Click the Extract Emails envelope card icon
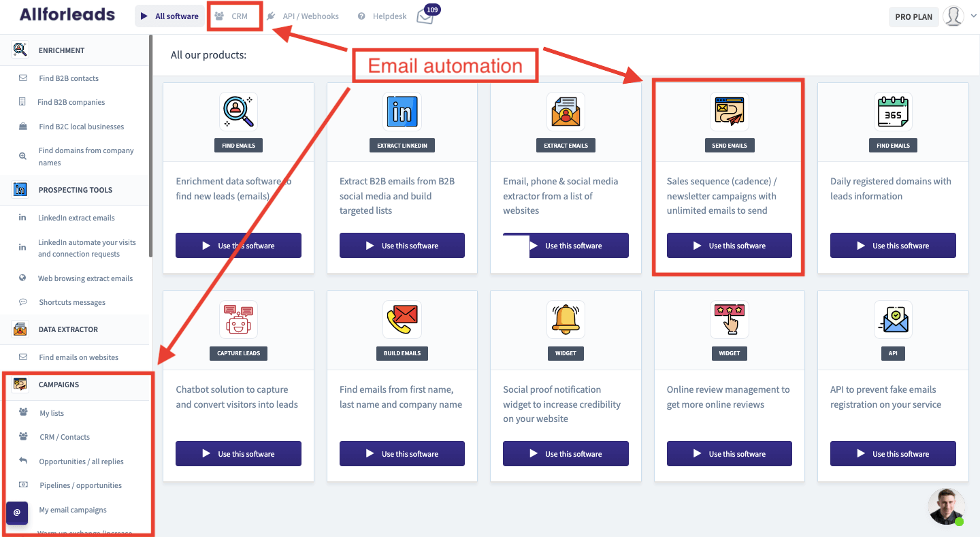 pyautogui.click(x=566, y=112)
